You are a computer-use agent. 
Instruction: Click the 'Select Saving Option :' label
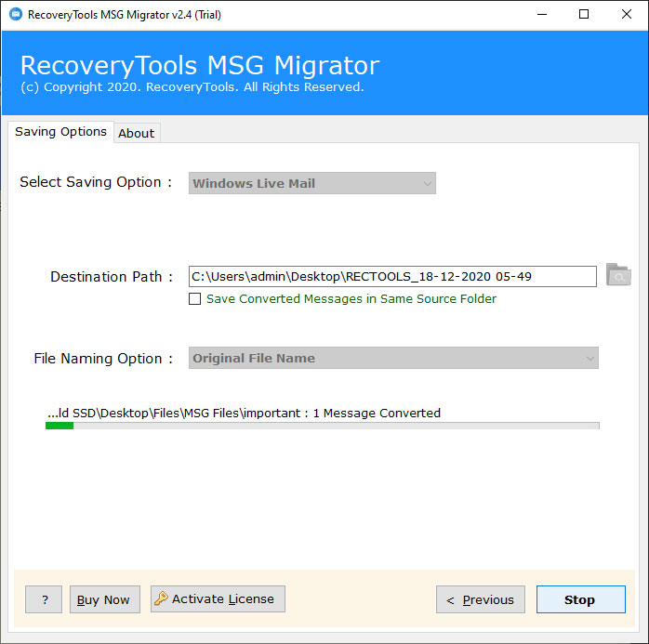click(x=96, y=182)
